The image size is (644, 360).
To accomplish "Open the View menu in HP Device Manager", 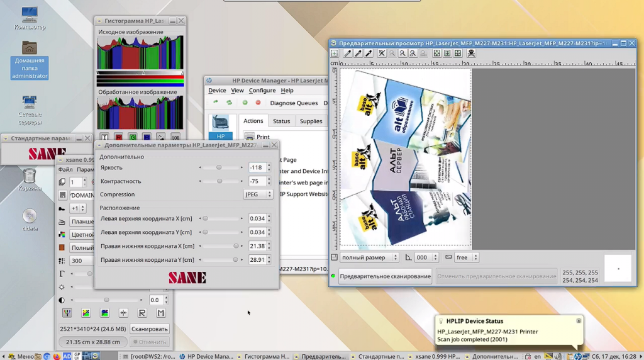I will click(237, 91).
